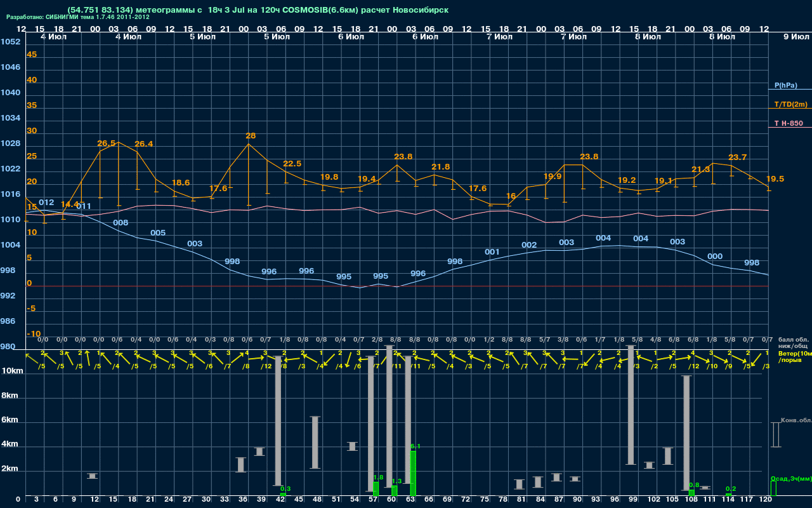Viewport: 812px width, 508px height.
Task: Click the 19.1 temperature value
Action: click(664, 181)
